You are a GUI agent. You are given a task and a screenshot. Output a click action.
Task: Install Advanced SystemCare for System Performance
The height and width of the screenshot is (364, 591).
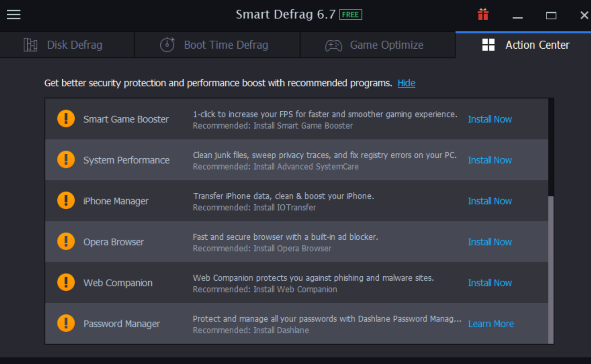(x=490, y=160)
